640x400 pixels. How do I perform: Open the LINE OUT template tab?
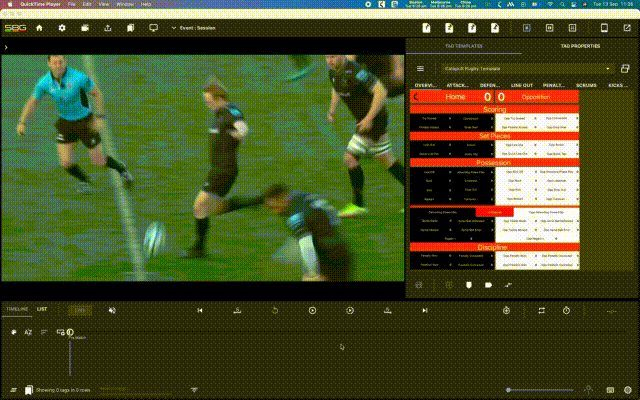(x=522, y=85)
